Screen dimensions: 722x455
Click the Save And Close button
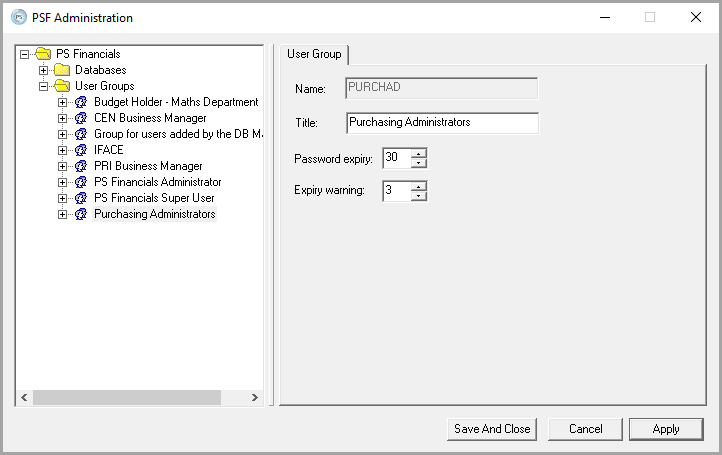pyautogui.click(x=492, y=429)
